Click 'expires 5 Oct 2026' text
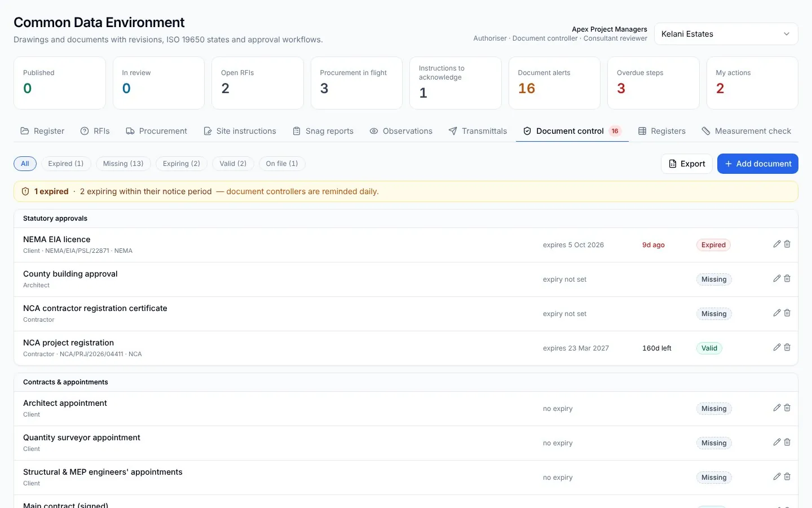 coord(573,245)
